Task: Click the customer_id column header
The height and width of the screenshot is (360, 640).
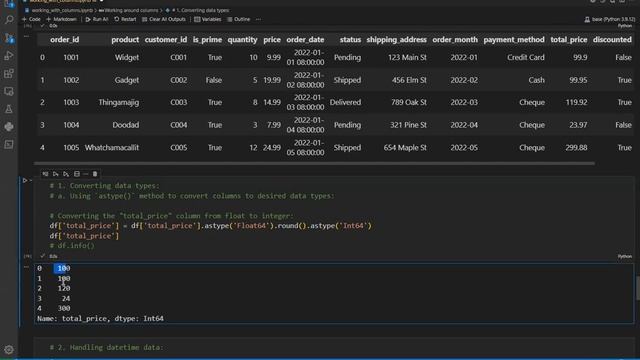Action: point(166,40)
